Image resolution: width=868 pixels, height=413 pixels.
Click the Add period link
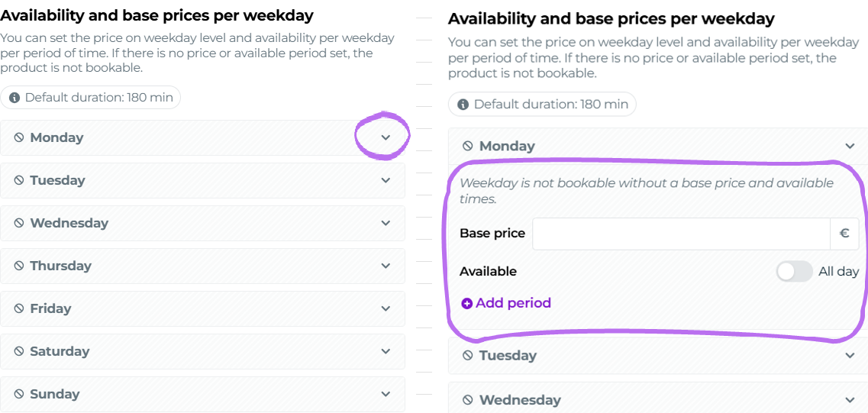(x=512, y=303)
